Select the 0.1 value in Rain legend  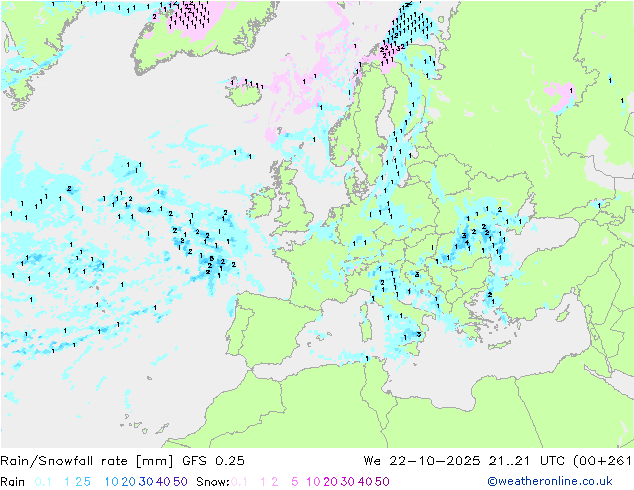pos(43,482)
